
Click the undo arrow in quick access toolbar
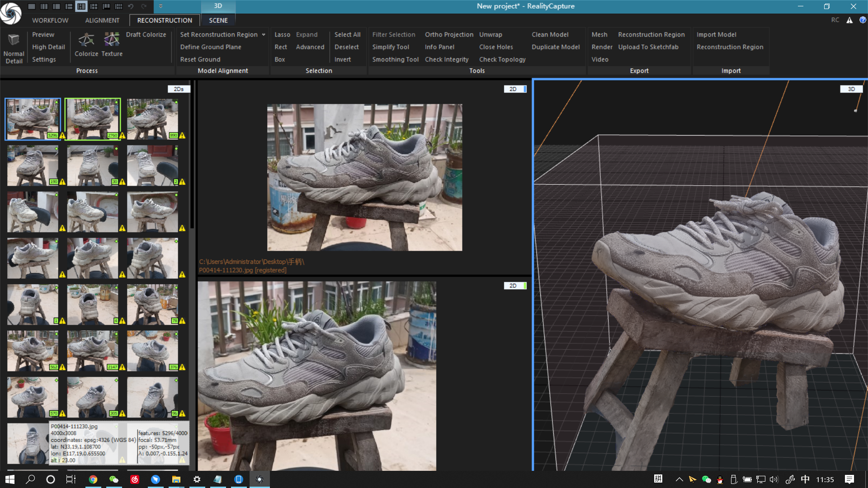coord(131,6)
